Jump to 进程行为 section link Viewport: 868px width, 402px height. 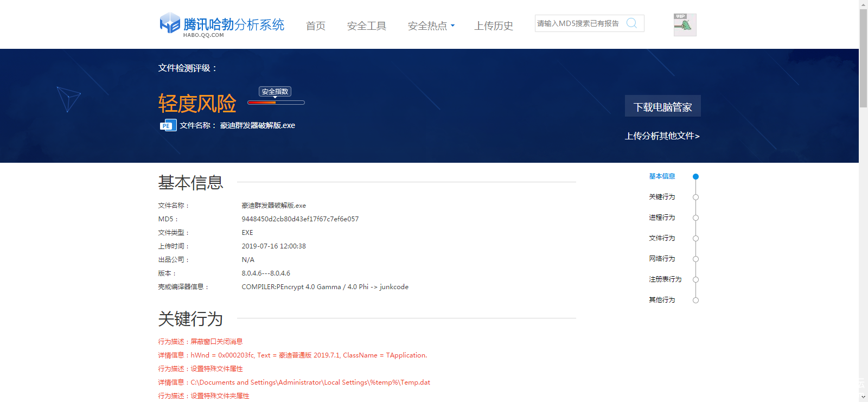[662, 218]
